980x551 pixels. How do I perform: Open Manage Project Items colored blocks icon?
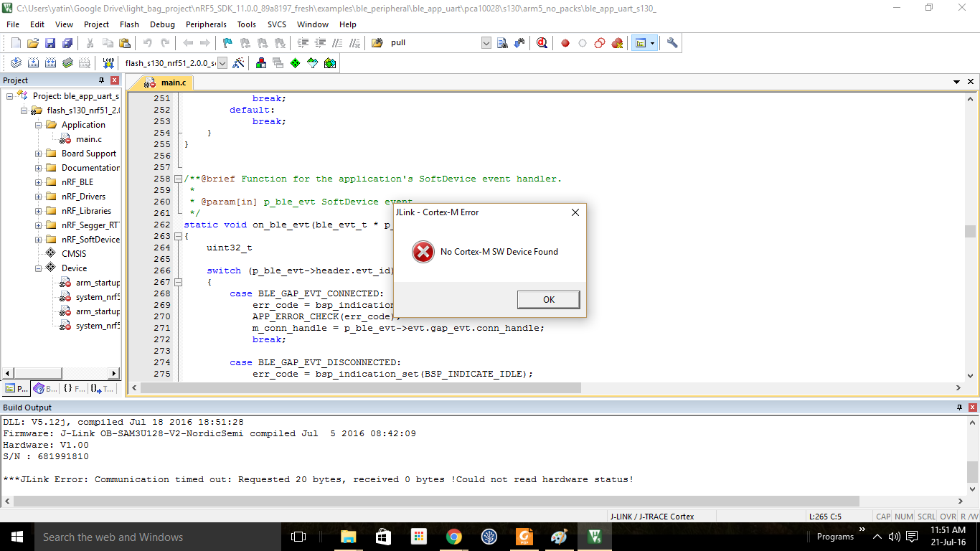(261, 63)
